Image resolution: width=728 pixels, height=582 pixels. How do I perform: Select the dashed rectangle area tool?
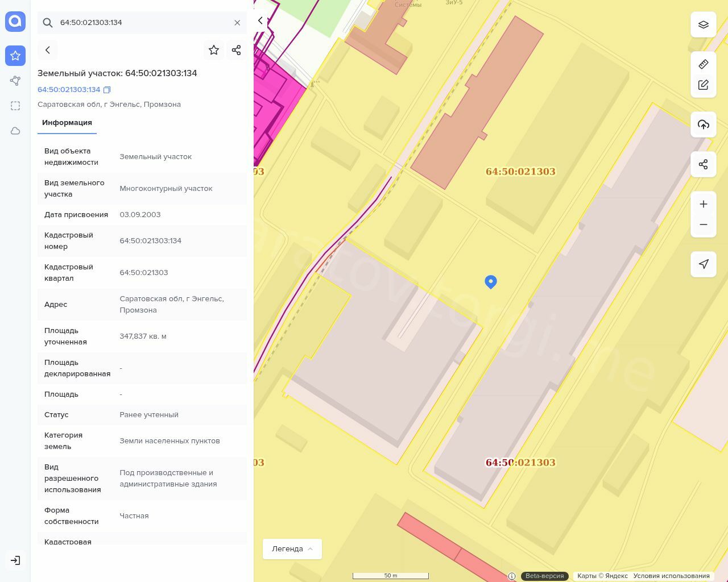pos(15,106)
